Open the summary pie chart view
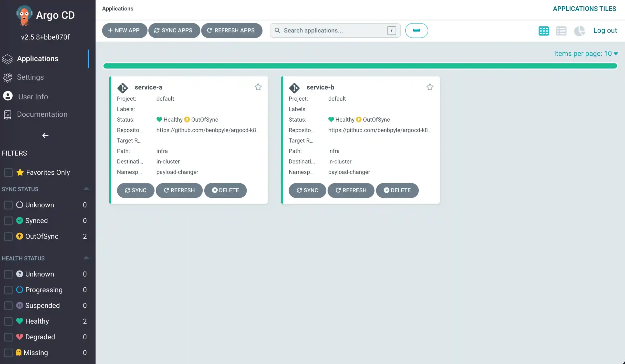Screen dimensions: 625x364 579,31
